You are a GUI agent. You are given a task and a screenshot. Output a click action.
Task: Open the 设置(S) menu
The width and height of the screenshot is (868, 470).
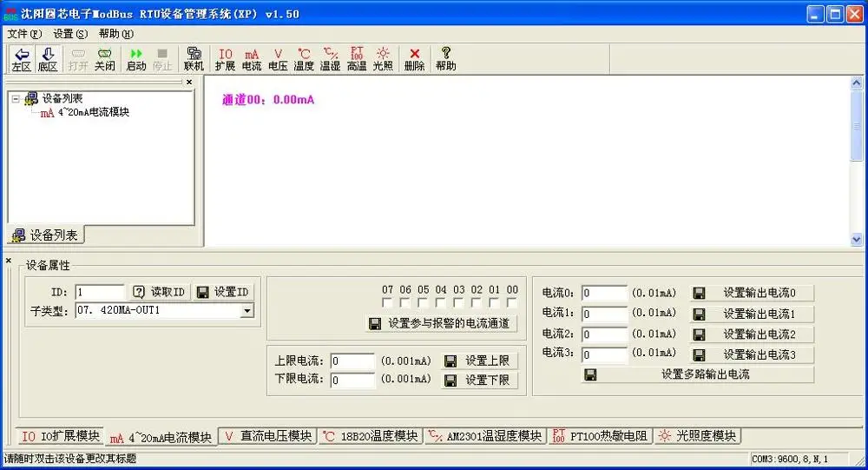[x=70, y=34]
